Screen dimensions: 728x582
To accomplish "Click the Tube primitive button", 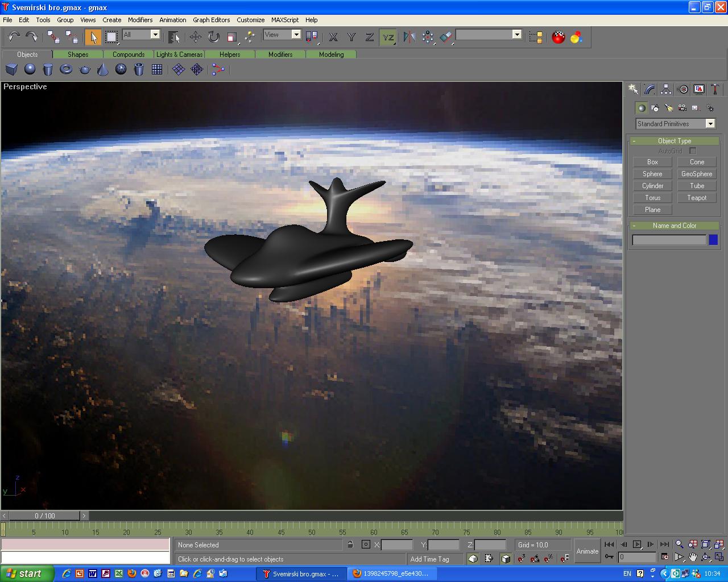I will pos(697,186).
